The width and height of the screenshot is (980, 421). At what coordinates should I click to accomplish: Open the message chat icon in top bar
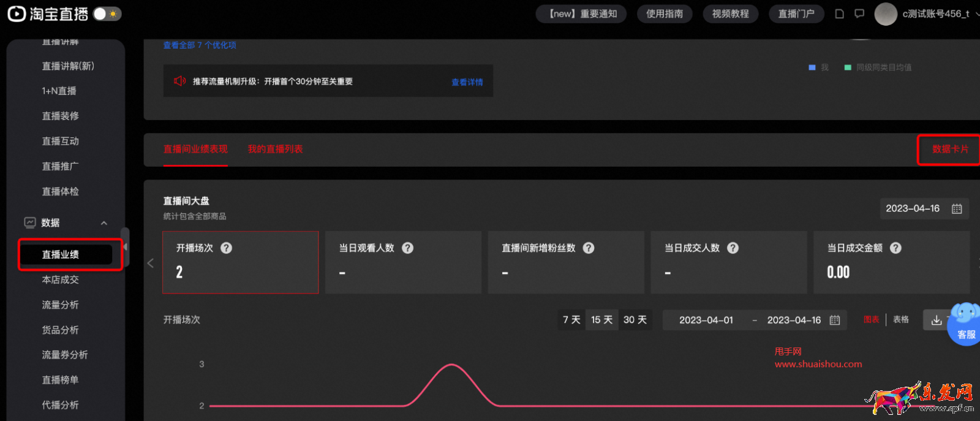coord(859,13)
